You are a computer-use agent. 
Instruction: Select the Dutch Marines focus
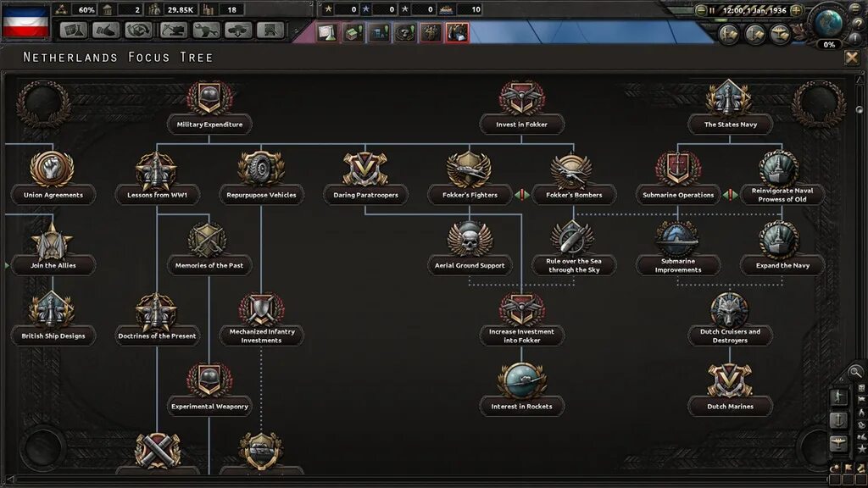[730, 389]
